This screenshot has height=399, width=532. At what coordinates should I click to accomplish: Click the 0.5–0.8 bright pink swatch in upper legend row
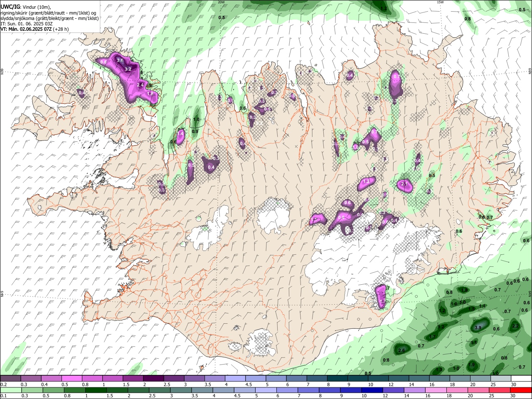71,379
